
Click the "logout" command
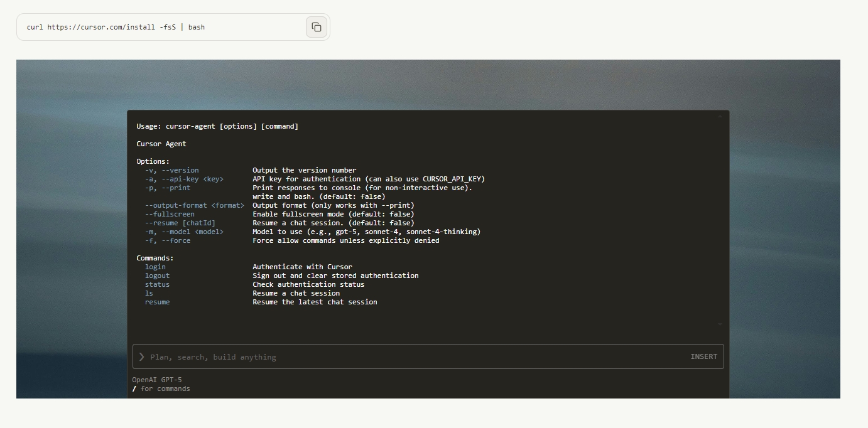(157, 276)
